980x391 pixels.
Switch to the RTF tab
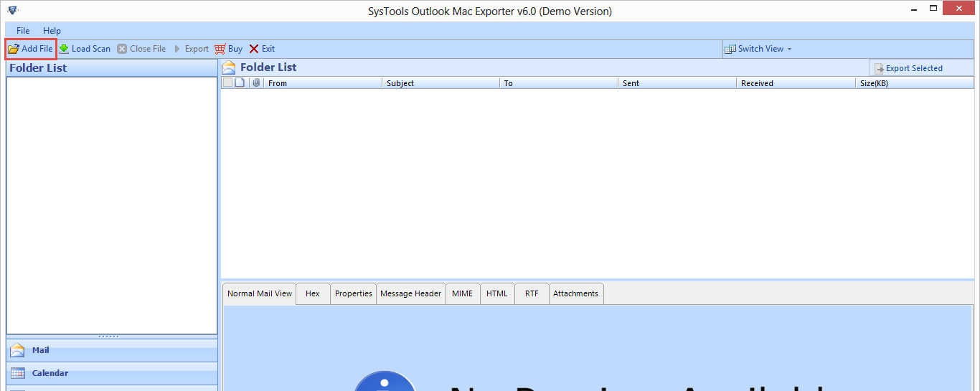(x=532, y=293)
